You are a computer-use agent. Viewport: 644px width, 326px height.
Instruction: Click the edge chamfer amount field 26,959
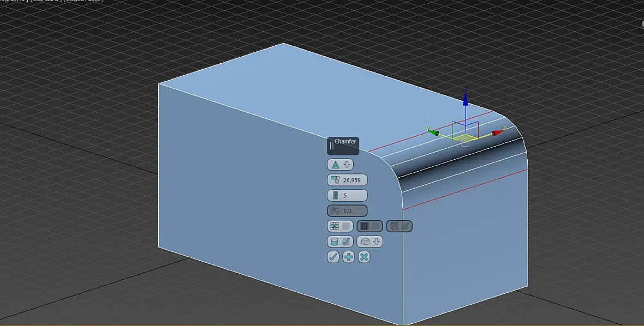(x=348, y=180)
